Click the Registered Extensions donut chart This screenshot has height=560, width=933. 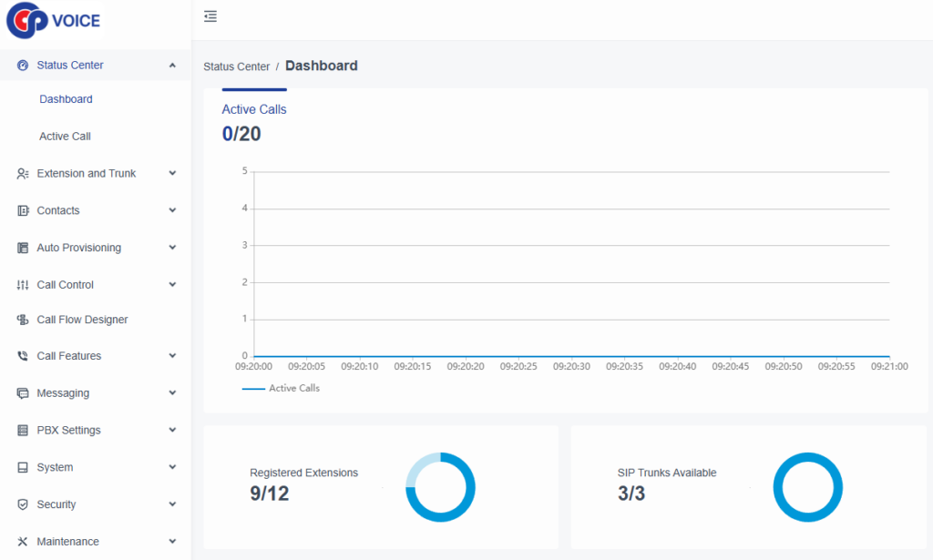pos(440,487)
